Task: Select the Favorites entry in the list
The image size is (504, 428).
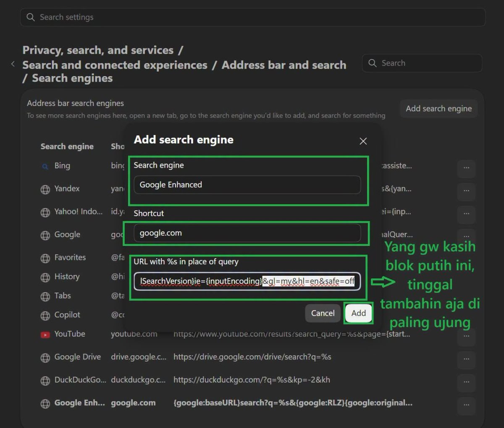Action: point(70,257)
